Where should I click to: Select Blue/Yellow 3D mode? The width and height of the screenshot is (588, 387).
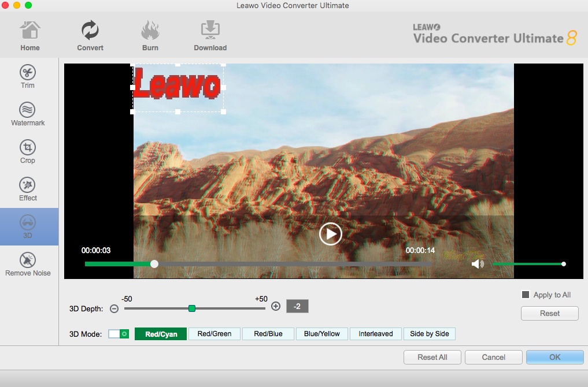(x=321, y=334)
